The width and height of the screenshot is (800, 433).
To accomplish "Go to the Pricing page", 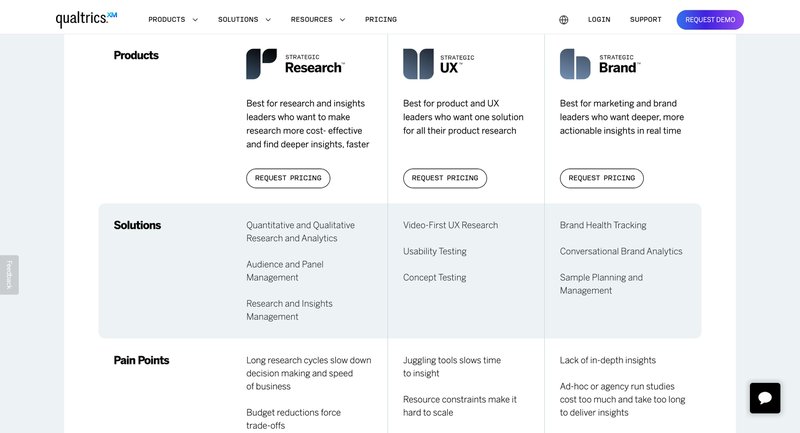I will pos(381,19).
